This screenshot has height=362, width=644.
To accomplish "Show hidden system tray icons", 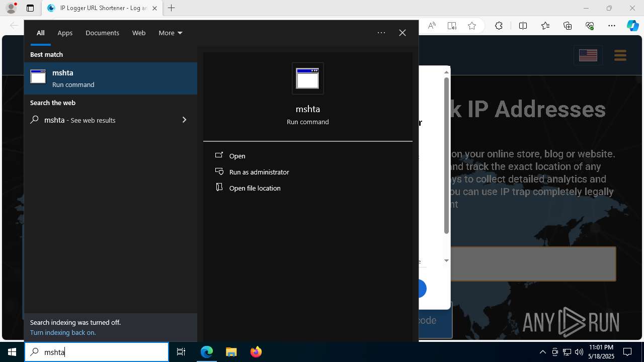I will coord(542,352).
